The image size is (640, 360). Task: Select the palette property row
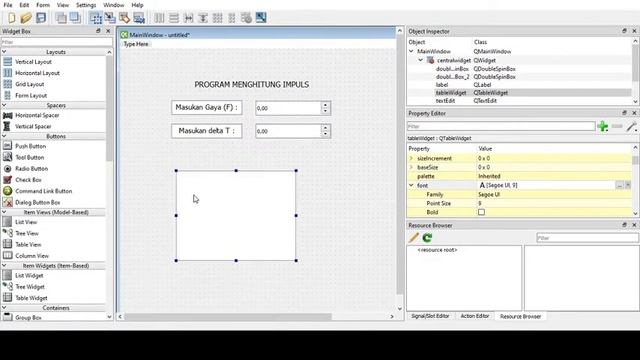pos(519,176)
